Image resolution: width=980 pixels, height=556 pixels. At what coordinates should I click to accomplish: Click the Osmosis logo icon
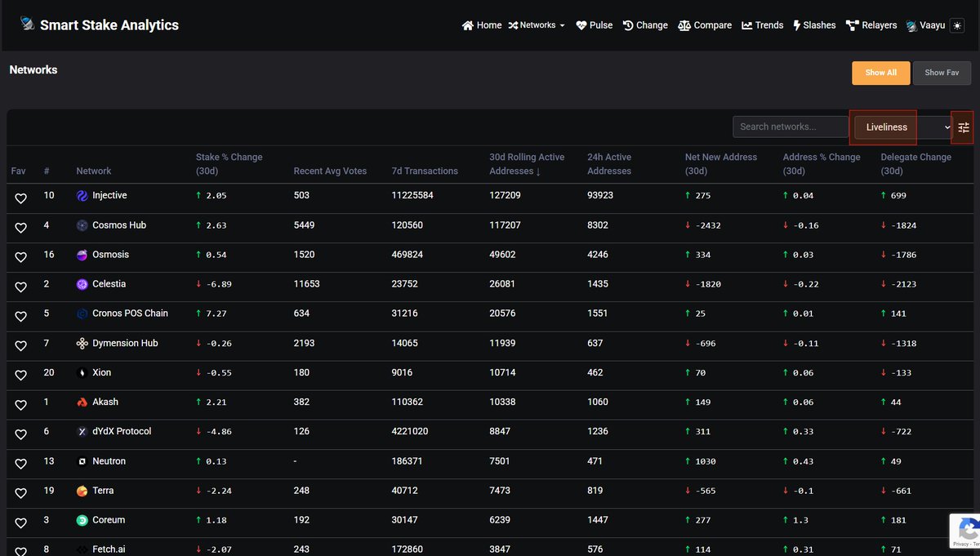82,255
